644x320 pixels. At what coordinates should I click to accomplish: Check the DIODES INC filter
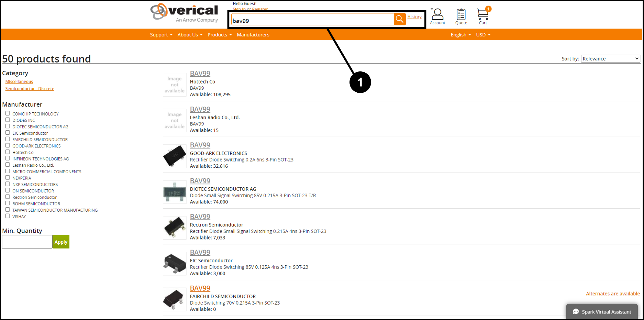tap(8, 119)
